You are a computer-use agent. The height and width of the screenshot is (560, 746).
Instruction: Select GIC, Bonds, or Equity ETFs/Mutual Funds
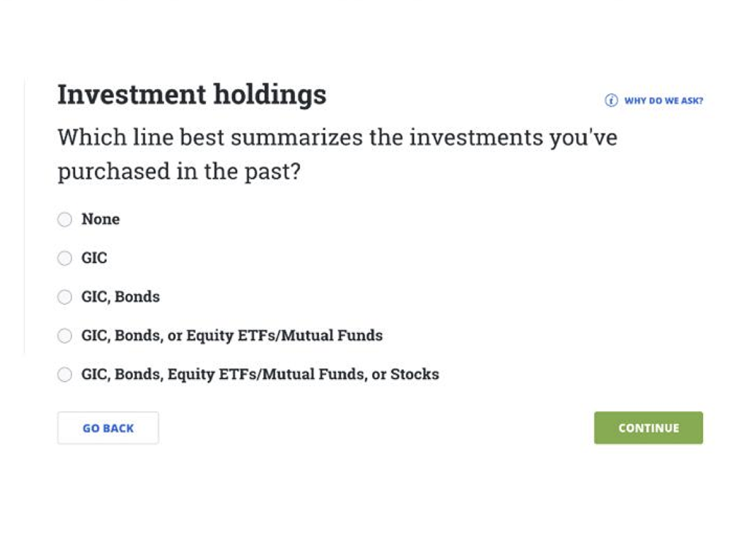click(x=64, y=335)
